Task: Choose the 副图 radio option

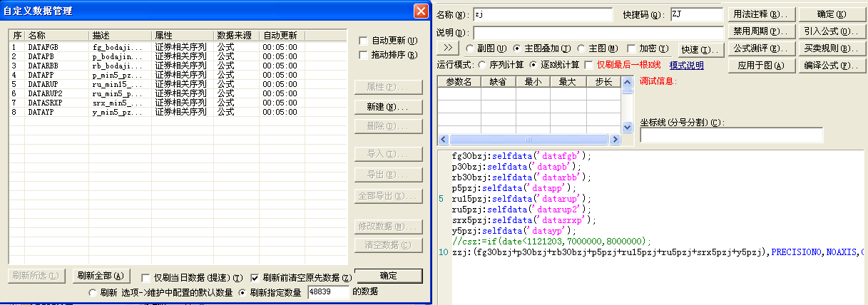Action: [470, 48]
